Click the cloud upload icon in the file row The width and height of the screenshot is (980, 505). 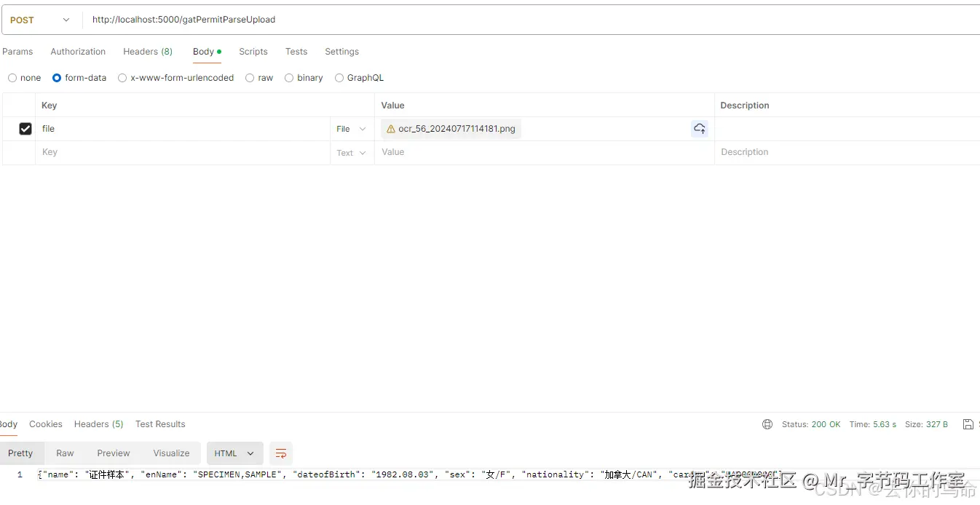pos(700,129)
